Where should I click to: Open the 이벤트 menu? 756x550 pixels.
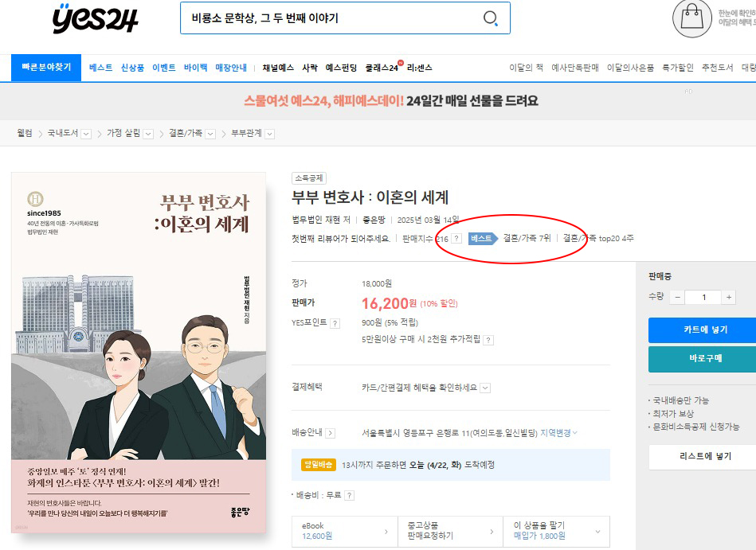pyautogui.click(x=164, y=68)
